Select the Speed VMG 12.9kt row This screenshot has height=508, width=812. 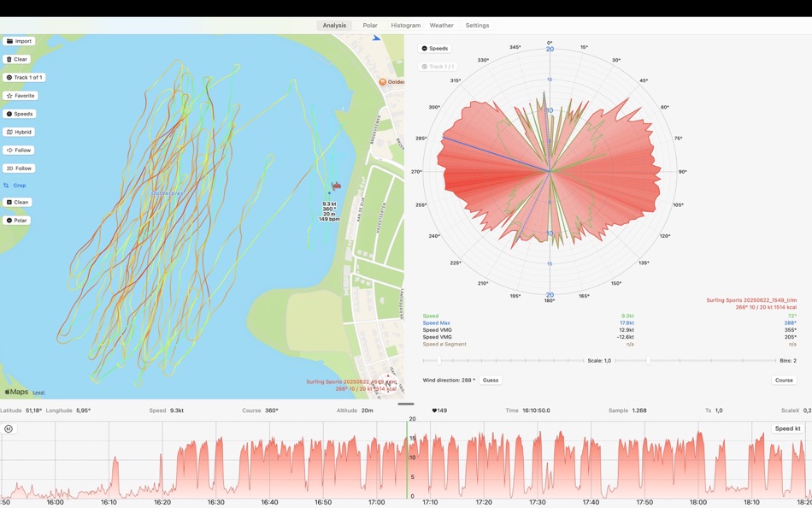(609, 329)
